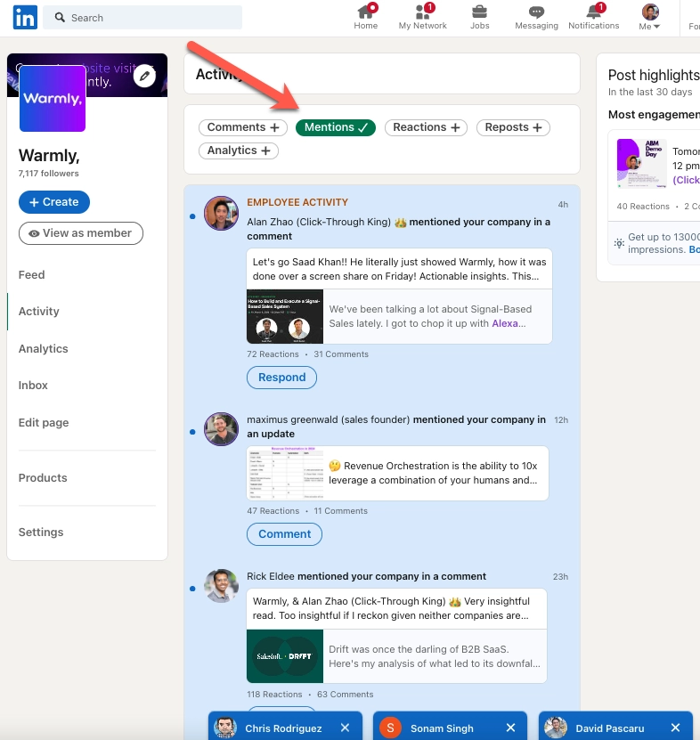Expand the Me dropdown arrow
700x740 pixels.
tap(656, 27)
